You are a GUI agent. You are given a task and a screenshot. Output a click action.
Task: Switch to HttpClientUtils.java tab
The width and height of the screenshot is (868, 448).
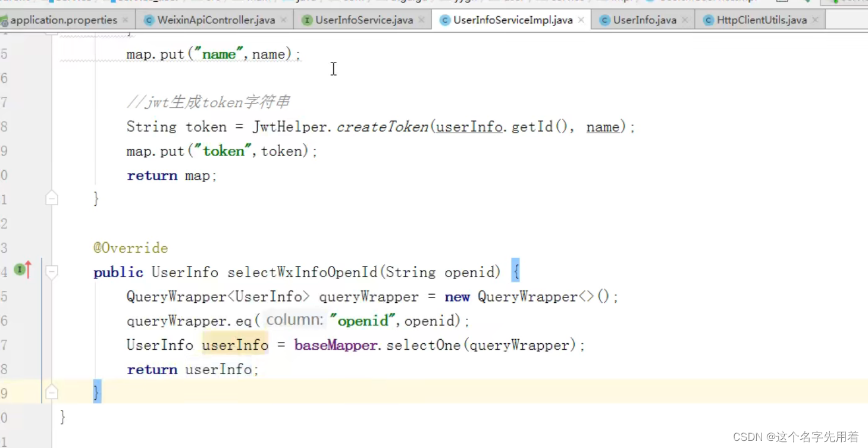[761, 20]
